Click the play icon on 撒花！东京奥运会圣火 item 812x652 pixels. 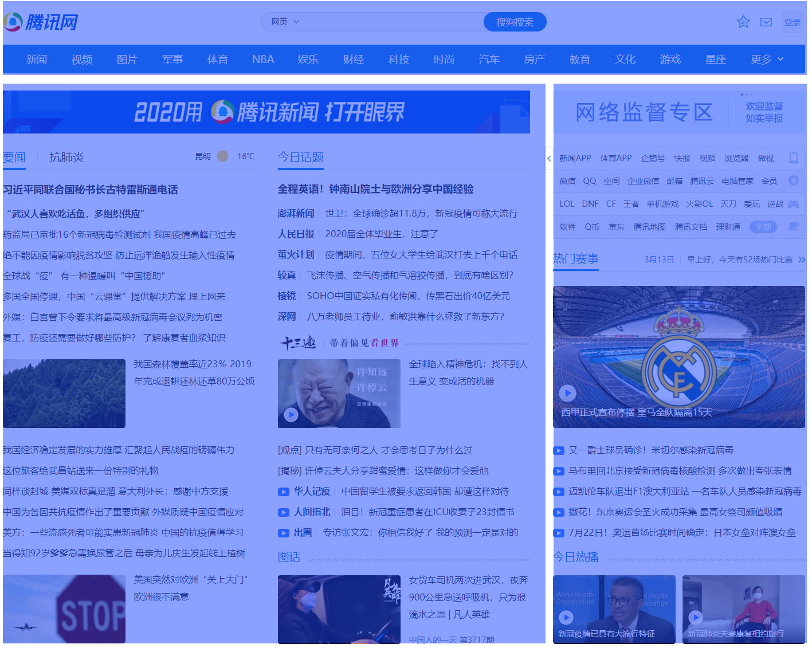click(559, 512)
